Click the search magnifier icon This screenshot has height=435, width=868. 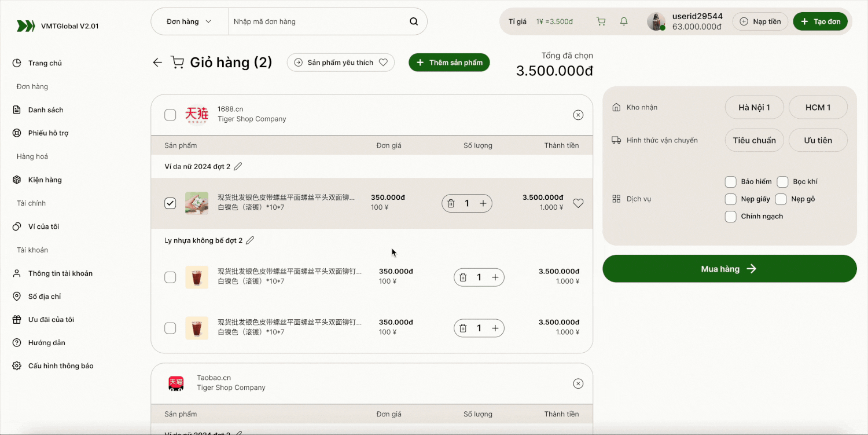(x=414, y=21)
